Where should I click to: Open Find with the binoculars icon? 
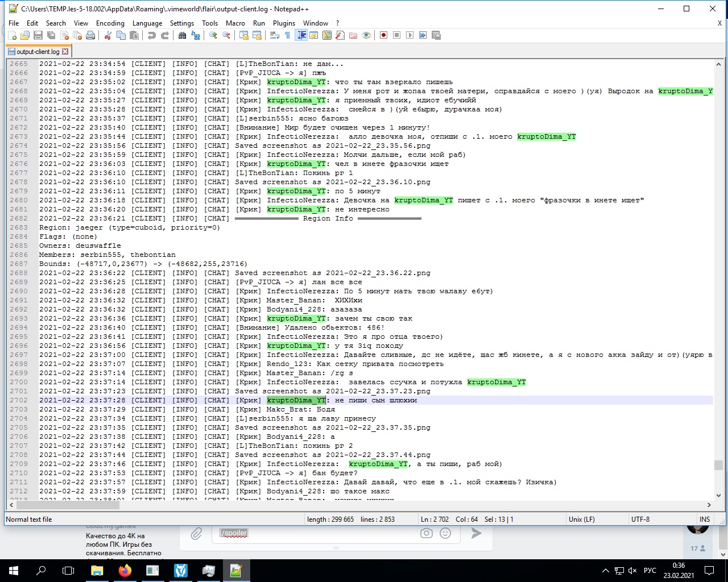182,35
